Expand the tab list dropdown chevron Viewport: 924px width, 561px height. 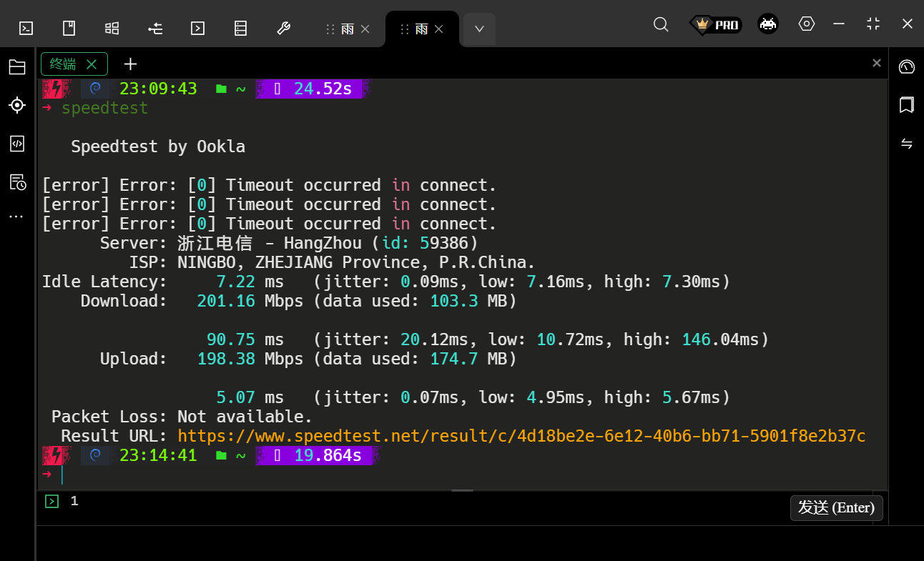[x=479, y=29]
